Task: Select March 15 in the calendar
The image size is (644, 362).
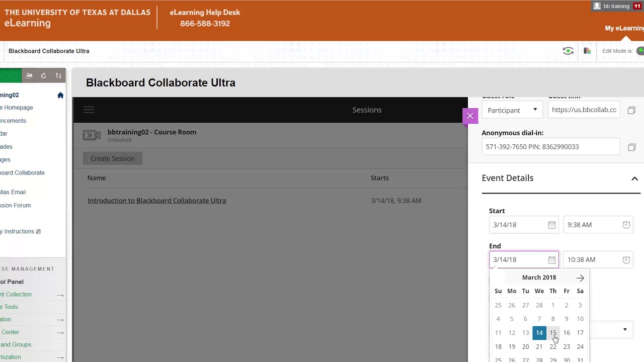Action: tap(553, 332)
